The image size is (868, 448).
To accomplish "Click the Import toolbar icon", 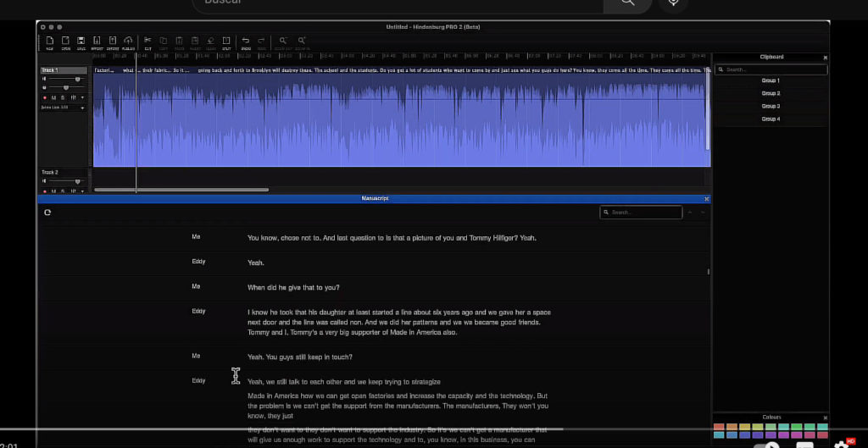I will pyautogui.click(x=97, y=42).
